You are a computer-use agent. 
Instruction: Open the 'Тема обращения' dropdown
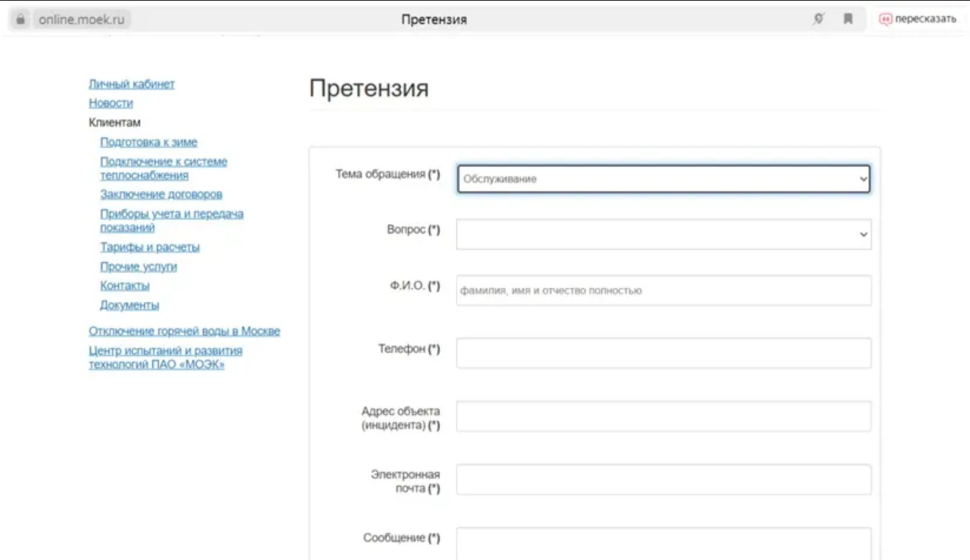664,179
